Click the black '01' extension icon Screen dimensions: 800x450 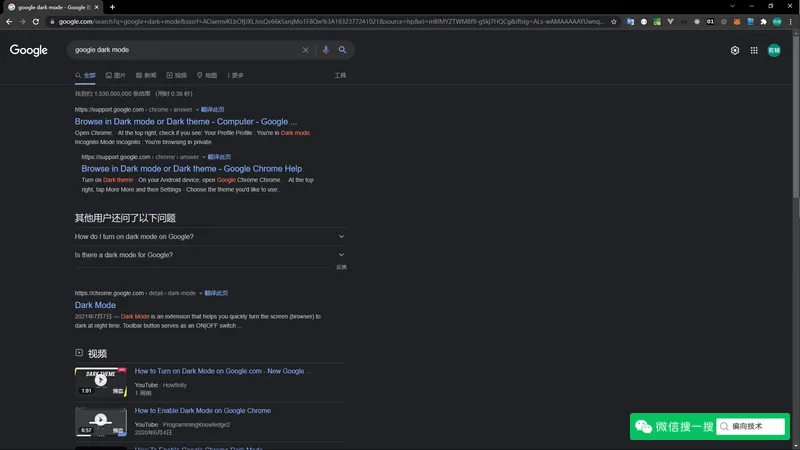[710, 21]
